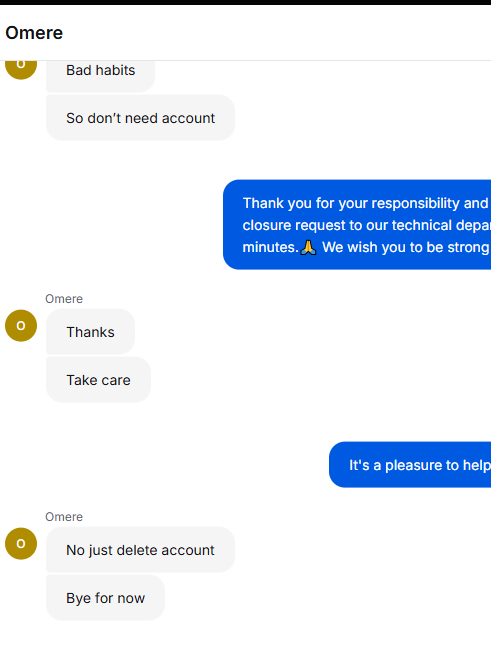The height and width of the screenshot is (648, 491).
Task: Click the Omere sender name above delete request
Action: pyautogui.click(x=64, y=517)
